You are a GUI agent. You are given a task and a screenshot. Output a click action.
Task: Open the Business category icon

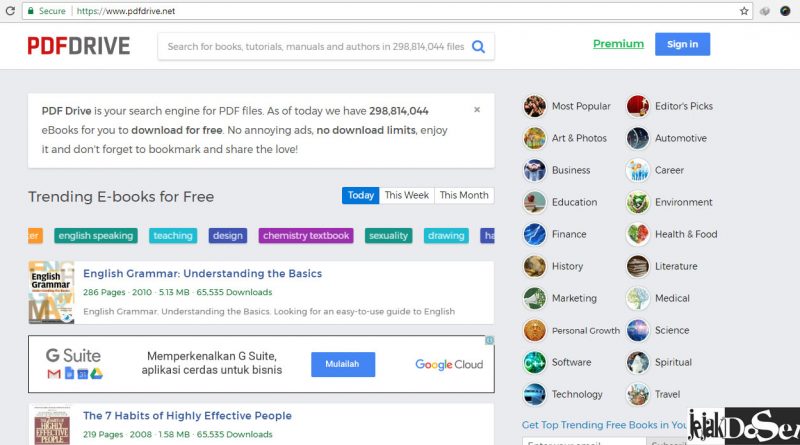tap(535, 170)
